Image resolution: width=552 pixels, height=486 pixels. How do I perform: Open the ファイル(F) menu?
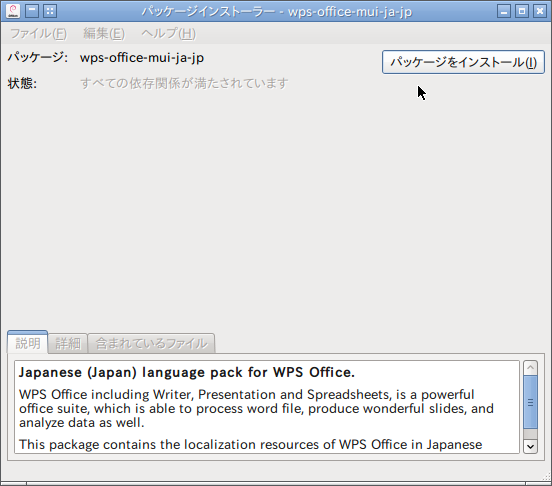(x=38, y=34)
